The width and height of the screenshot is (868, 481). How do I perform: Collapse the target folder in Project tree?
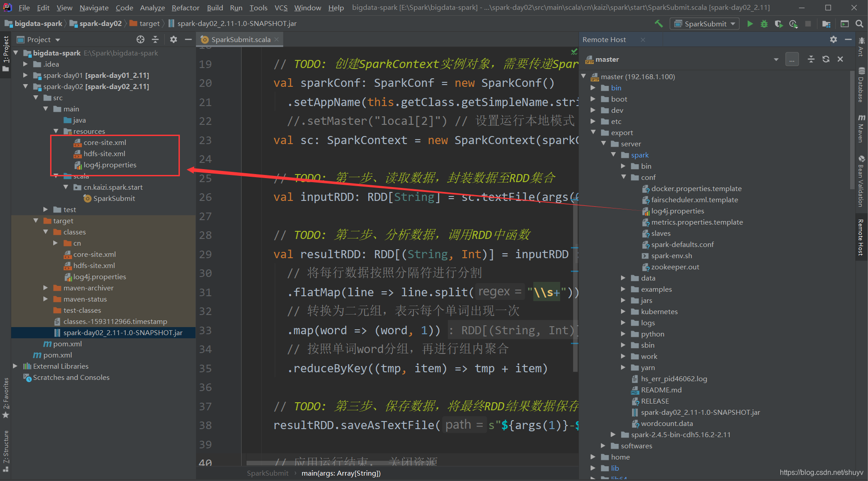36,221
